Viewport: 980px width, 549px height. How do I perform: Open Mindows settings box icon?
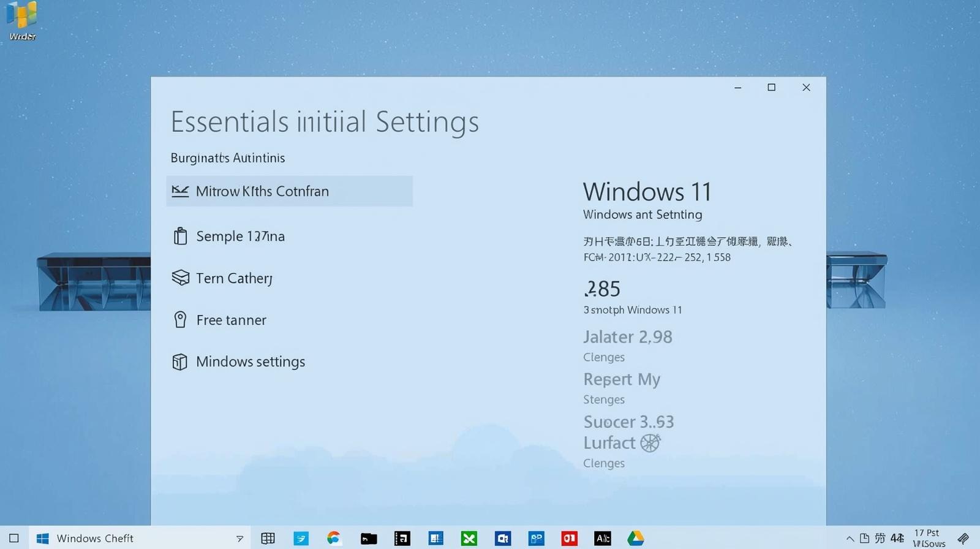pyautogui.click(x=179, y=362)
